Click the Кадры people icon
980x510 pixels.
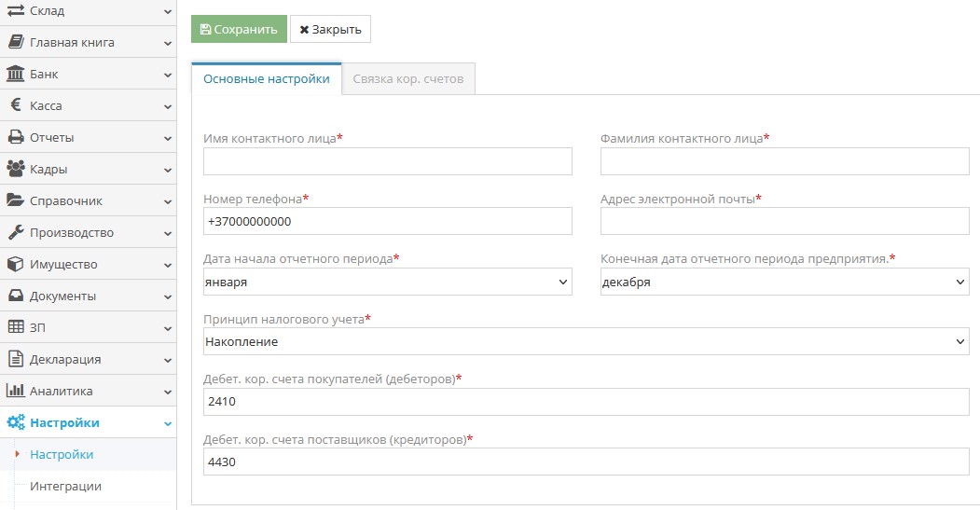[x=15, y=169]
